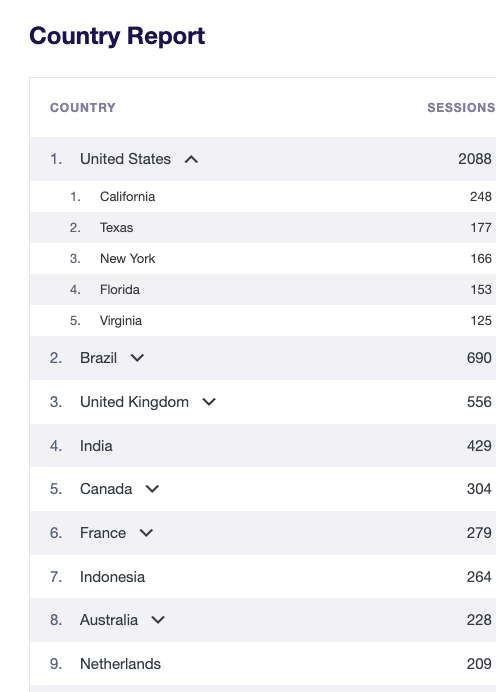Expand the United Kingdom regions chevron
The width and height of the screenshot is (496, 692).
point(209,402)
